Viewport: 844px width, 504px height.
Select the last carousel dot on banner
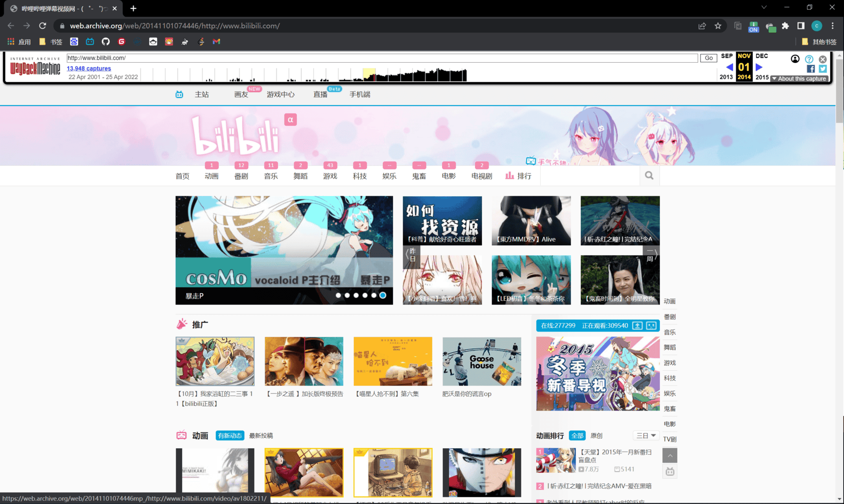383,295
